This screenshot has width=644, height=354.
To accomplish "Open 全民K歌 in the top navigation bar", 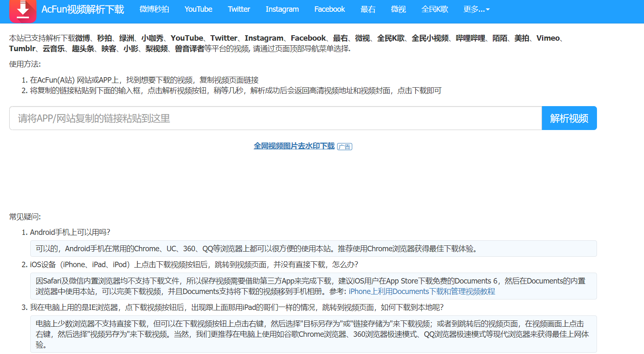I will tap(435, 9).
